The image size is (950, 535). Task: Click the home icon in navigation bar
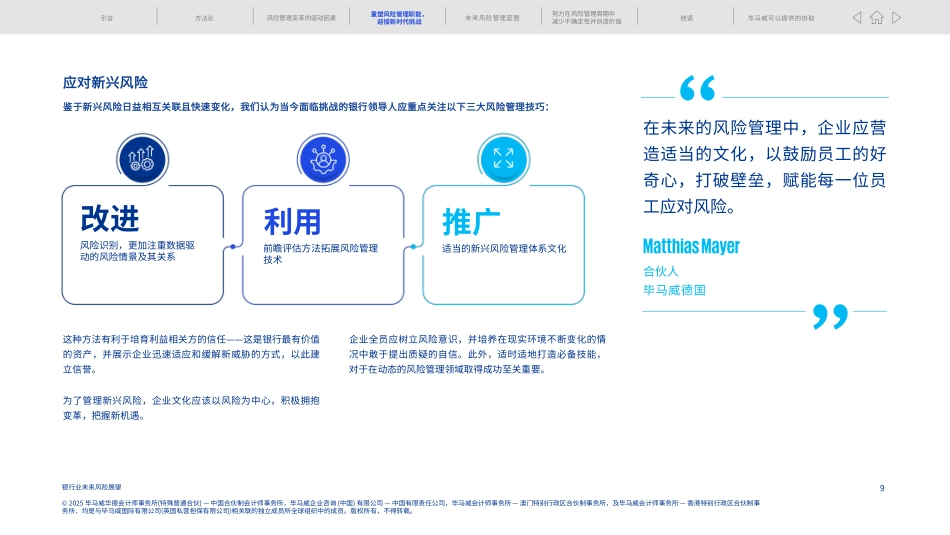(877, 18)
